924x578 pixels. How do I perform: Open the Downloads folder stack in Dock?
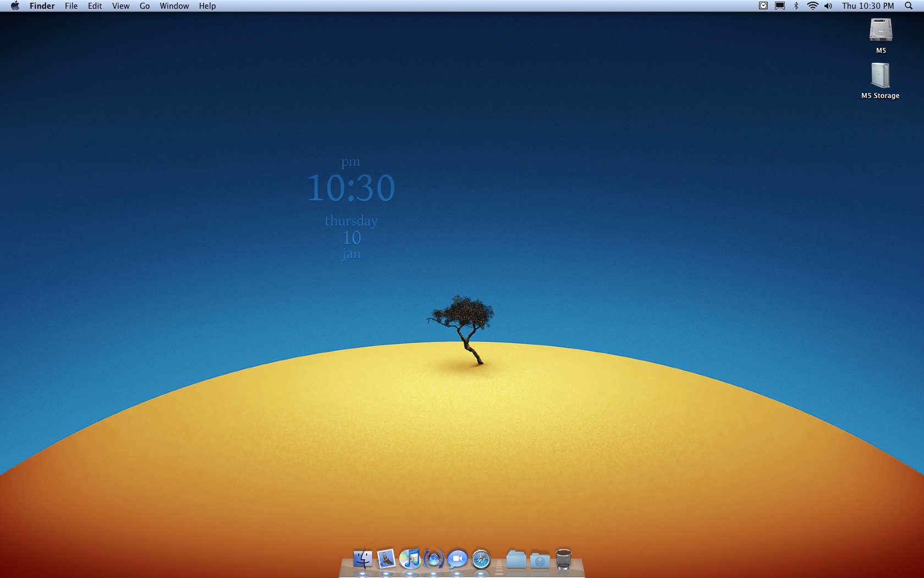click(540, 559)
